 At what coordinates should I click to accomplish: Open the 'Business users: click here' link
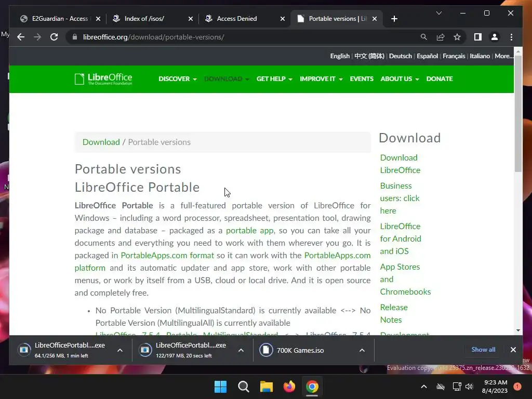(400, 198)
